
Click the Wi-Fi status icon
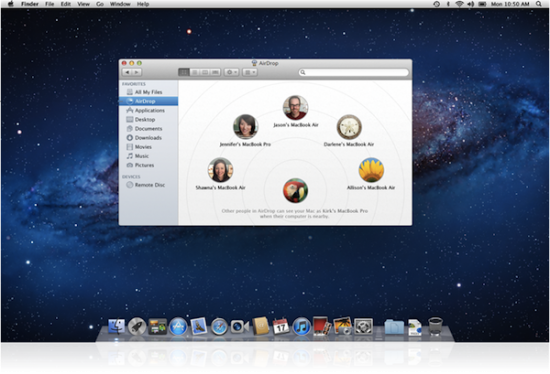460,4
